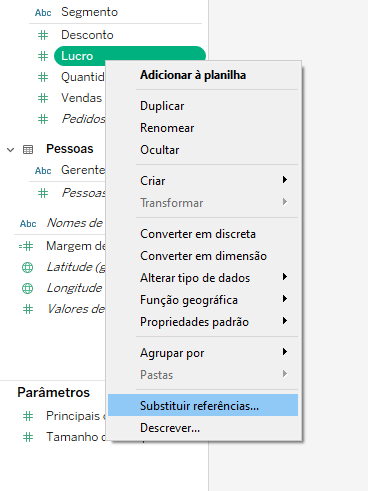Image resolution: width=368 pixels, height=491 pixels.
Task: Click the number icon beside Desconto
Action: tap(43, 35)
